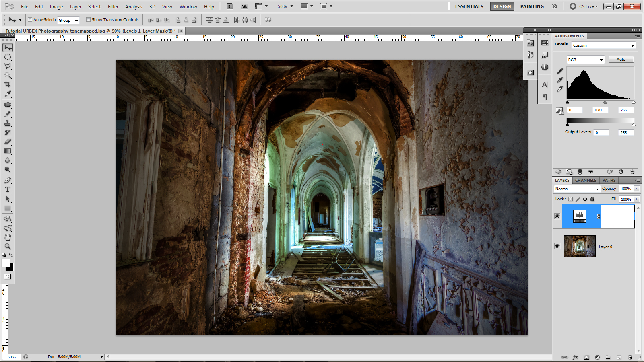
Task: Switch to the Channels tab
Action: pos(586,181)
